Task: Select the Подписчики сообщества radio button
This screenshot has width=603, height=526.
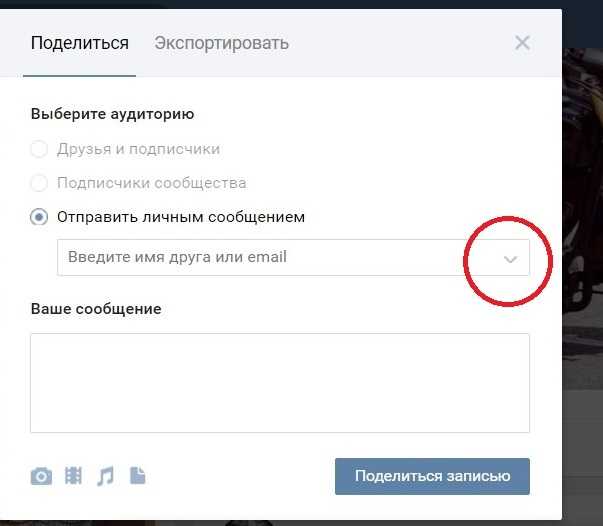Action: pos(39,183)
